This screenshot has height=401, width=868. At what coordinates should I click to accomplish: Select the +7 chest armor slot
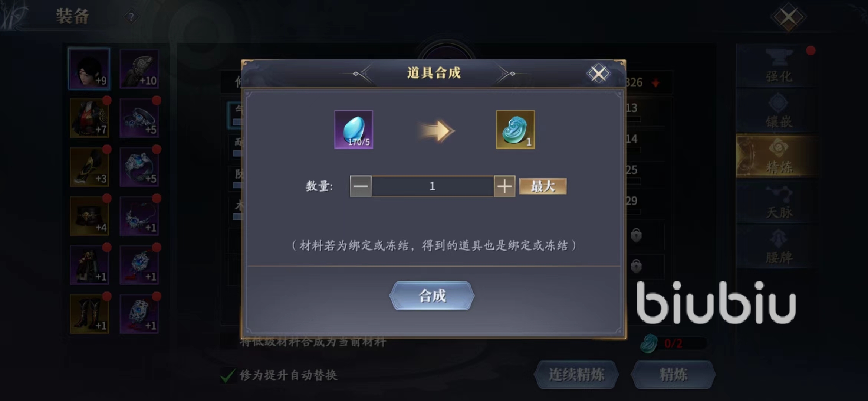(x=89, y=118)
